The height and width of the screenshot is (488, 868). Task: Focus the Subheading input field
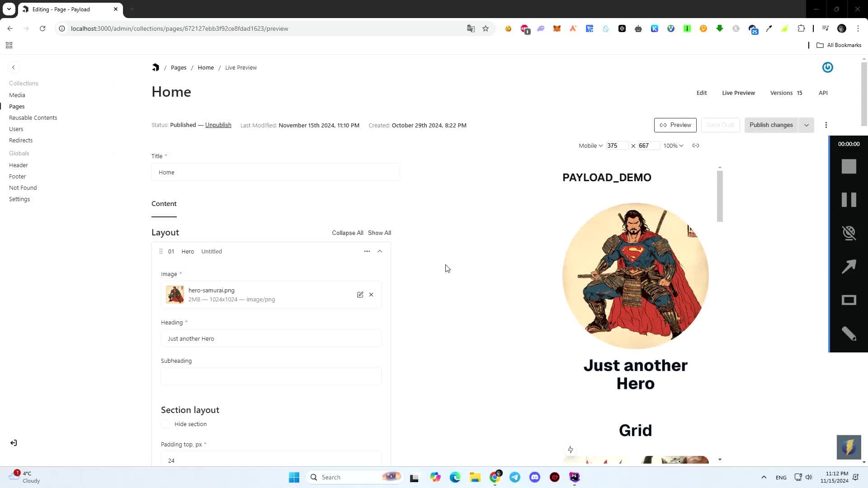click(271, 376)
